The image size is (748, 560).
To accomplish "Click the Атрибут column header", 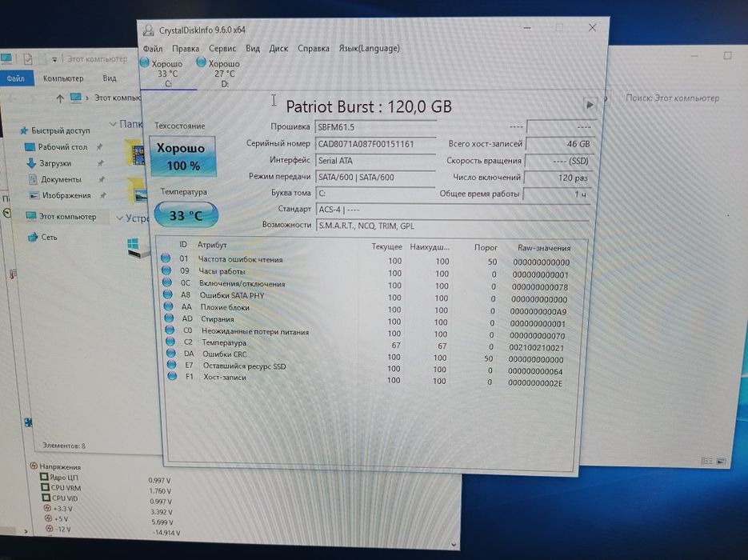I will tap(212, 245).
